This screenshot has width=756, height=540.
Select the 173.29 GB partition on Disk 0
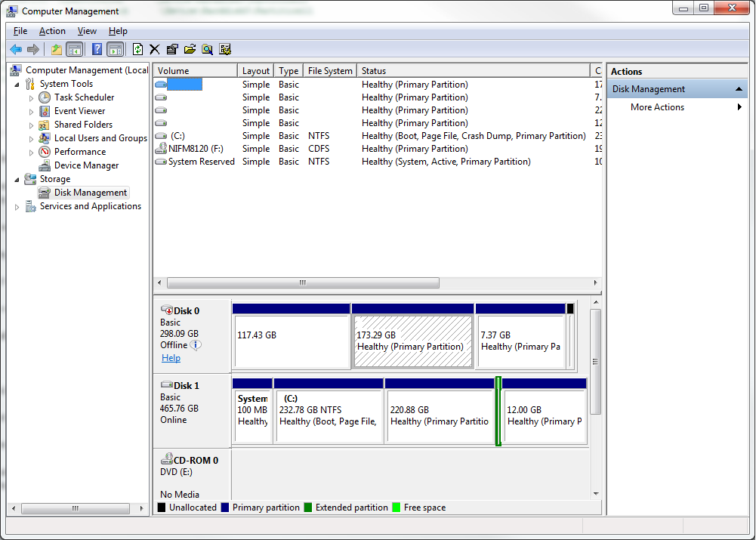pos(412,341)
